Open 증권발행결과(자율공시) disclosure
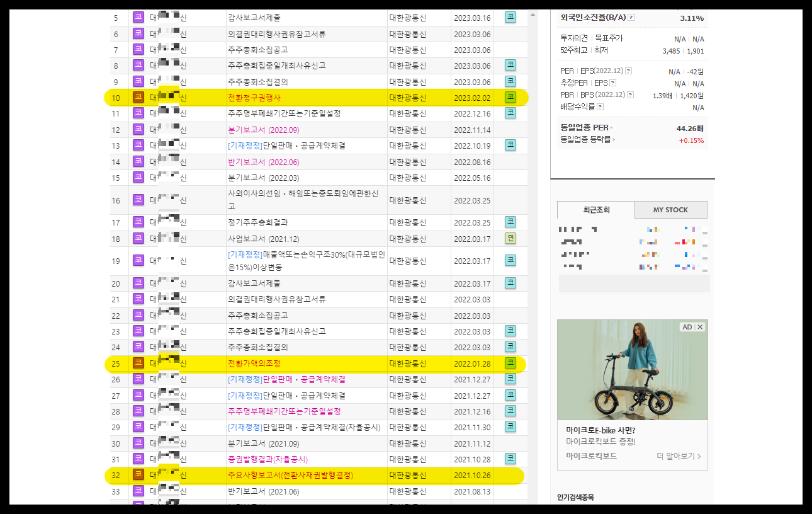This screenshot has width=812, height=514. click(x=268, y=459)
